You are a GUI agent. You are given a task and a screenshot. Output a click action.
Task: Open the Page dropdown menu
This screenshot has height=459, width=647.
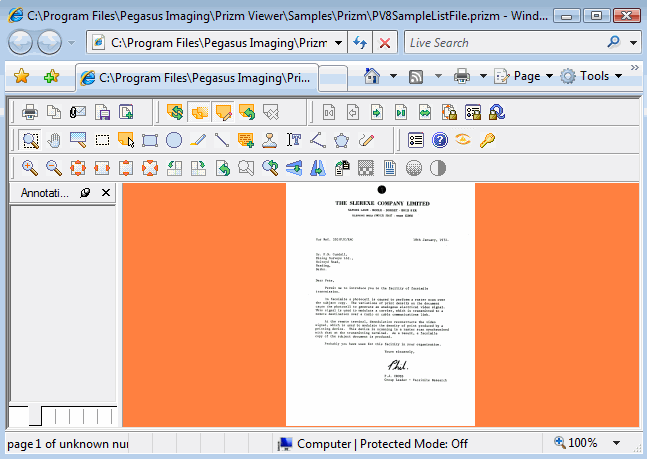tap(525, 76)
